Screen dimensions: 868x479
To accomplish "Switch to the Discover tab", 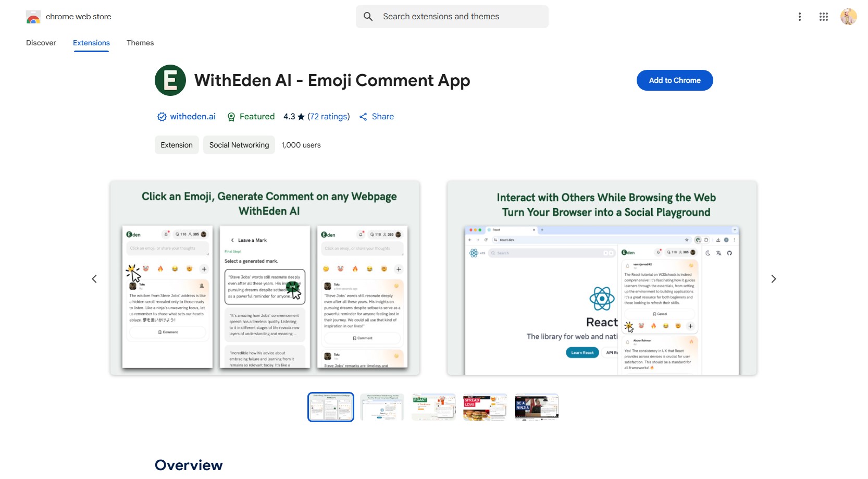I will pyautogui.click(x=41, y=43).
